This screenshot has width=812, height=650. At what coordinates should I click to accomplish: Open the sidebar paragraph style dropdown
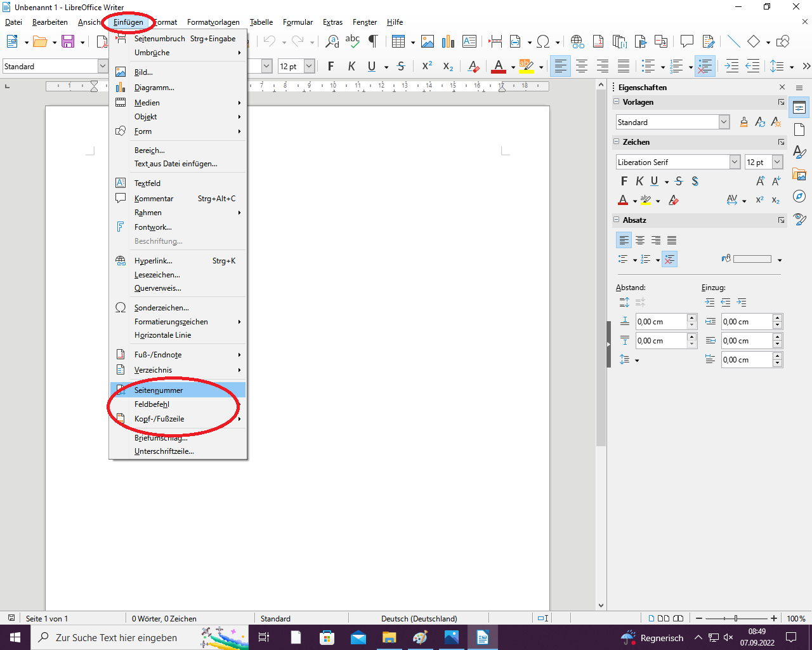tap(724, 122)
